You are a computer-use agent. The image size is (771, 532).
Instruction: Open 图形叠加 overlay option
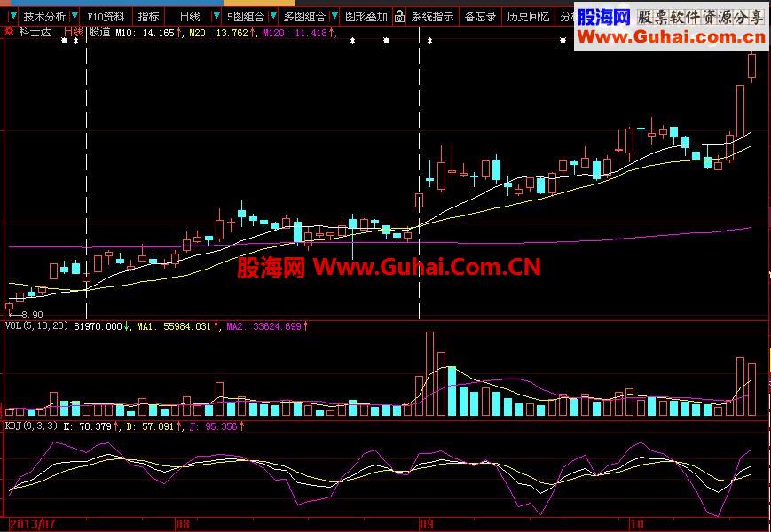click(x=366, y=17)
